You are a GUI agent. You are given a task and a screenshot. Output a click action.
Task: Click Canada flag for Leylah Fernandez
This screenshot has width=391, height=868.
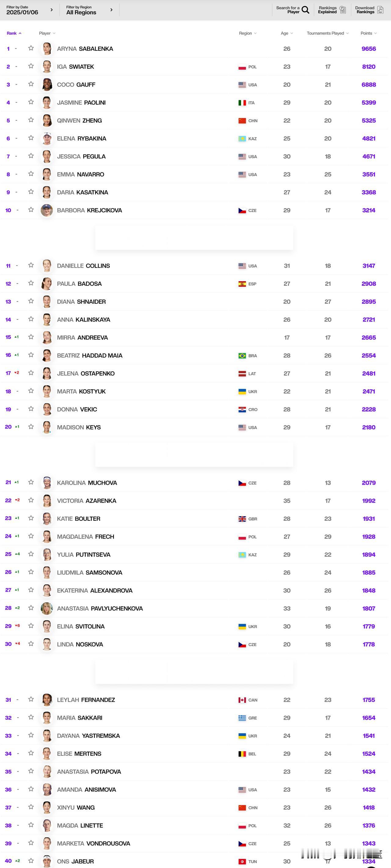[x=242, y=700]
